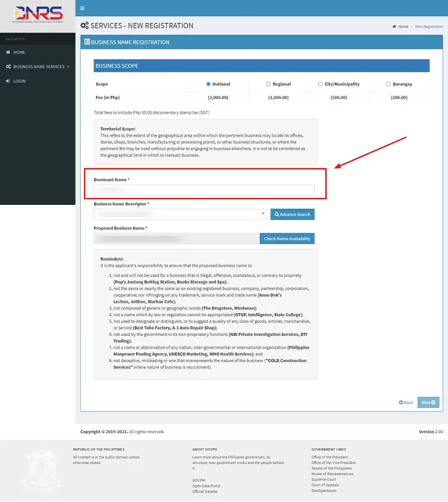
Task: Open the Business Name Descriptor dropdown
Action: click(x=179, y=214)
